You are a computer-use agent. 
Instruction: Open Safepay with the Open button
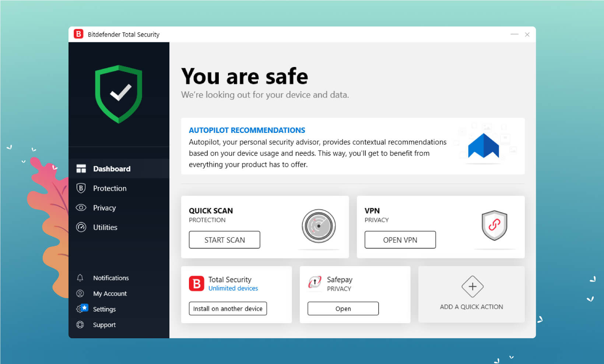(343, 308)
